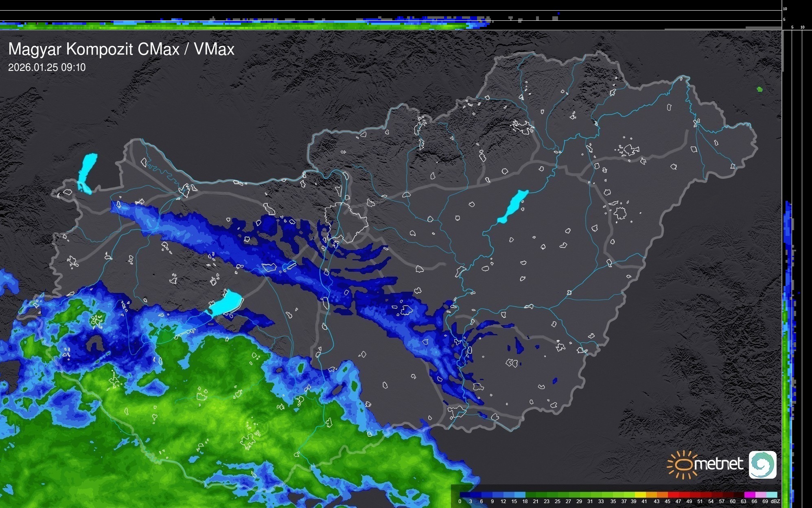Click the 10 label on right side-panel scale
Image resolution: width=812 pixels, height=508 pixels.
coord(803,27)
